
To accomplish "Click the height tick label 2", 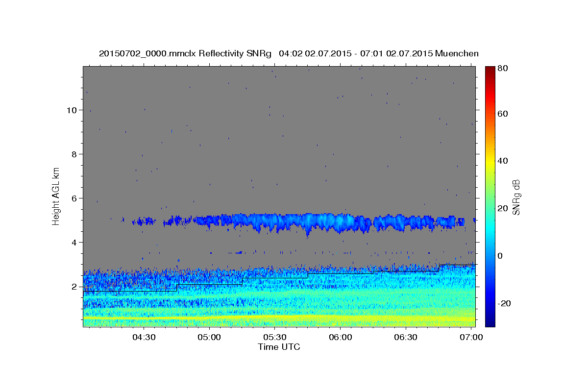I will [74, 286].
